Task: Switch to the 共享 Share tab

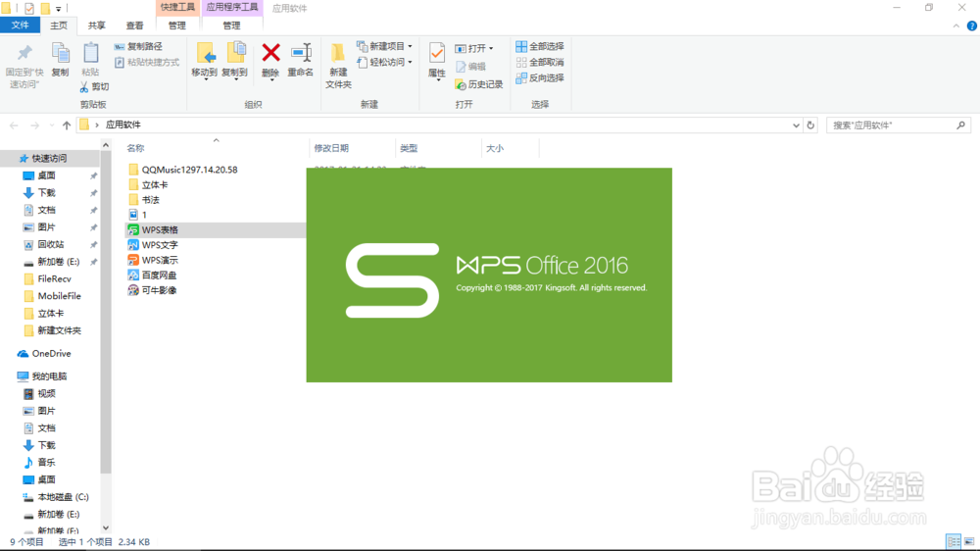Action: pyautogui.click(x=96, y=25)
